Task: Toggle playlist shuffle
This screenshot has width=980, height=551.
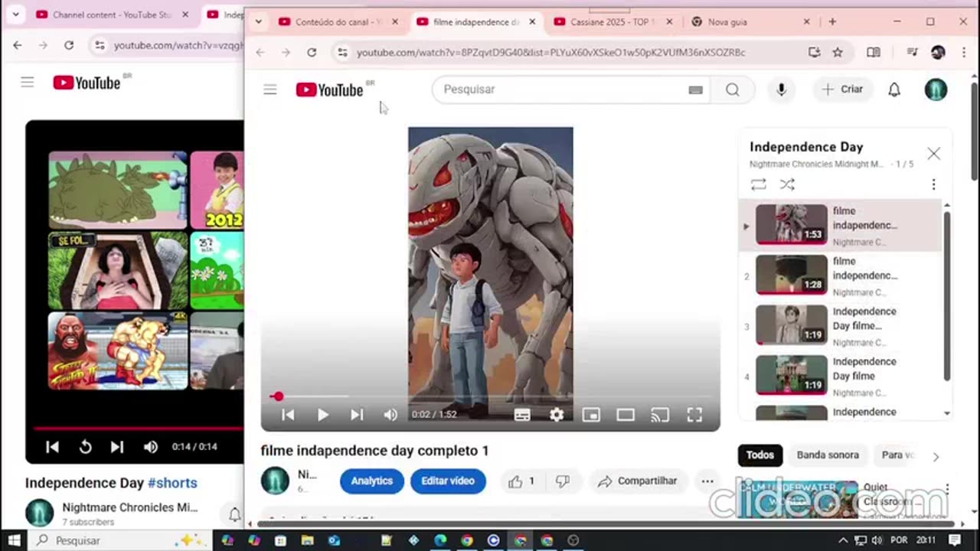Action: (787, 184)
